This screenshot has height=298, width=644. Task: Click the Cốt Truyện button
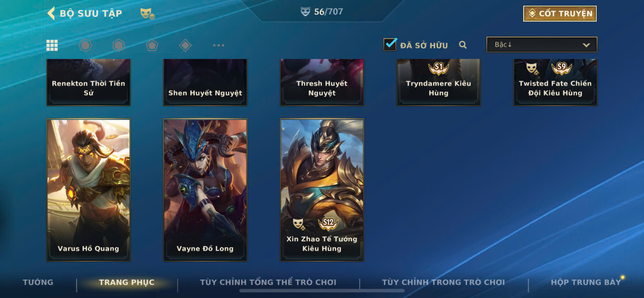[560, 14]
